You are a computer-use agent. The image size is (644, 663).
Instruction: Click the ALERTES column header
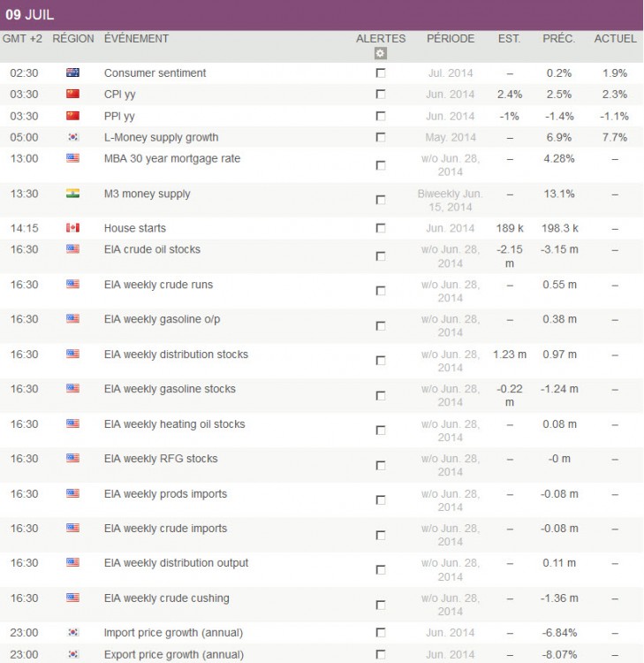click(381, 39)
